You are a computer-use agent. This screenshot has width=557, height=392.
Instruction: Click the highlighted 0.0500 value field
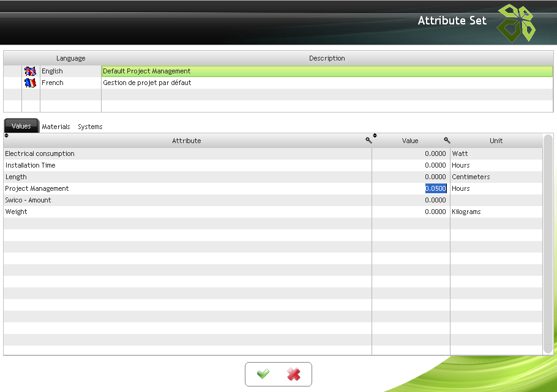[x=436, y=188]
